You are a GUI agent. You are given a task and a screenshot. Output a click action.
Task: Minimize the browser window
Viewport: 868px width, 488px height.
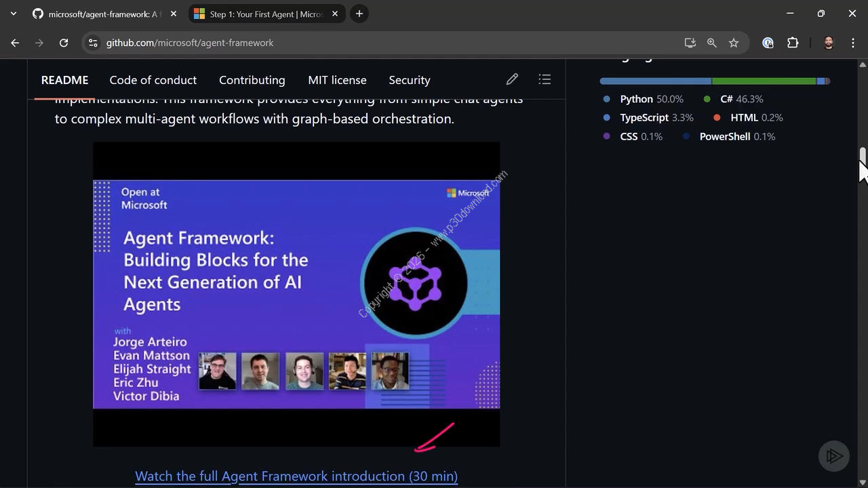coord(790,14)
